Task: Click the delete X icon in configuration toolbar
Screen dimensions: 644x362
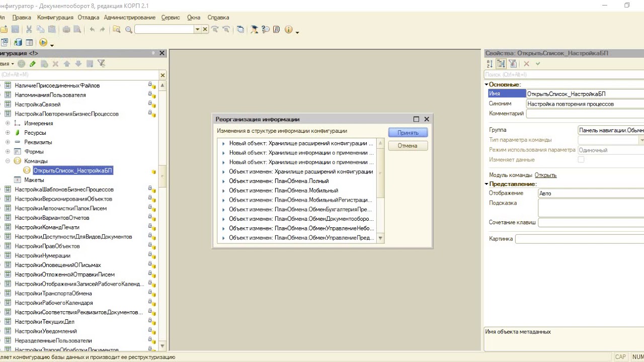Action: 55,64
